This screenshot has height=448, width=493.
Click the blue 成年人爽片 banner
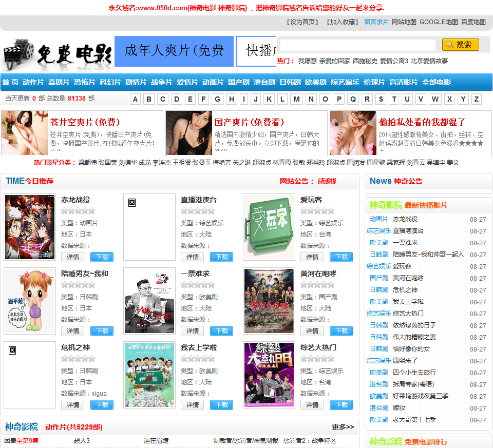(x=174, y=51)
